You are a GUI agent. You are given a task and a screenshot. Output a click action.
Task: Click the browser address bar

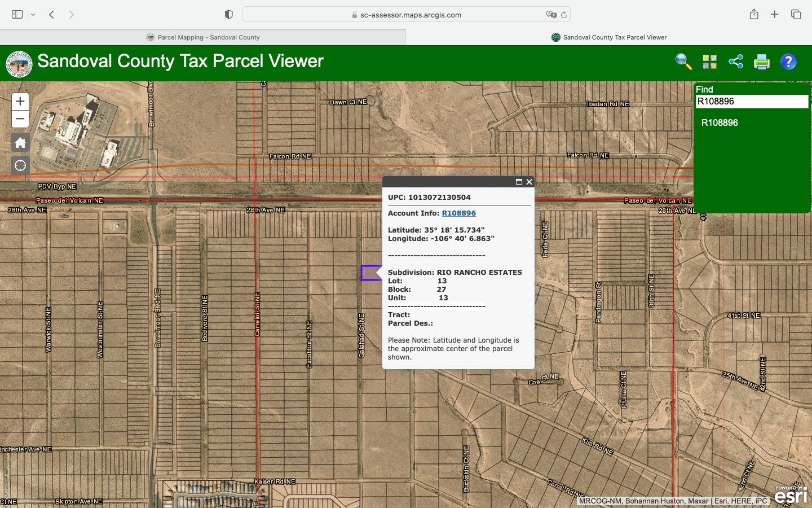tap(406, 15)
